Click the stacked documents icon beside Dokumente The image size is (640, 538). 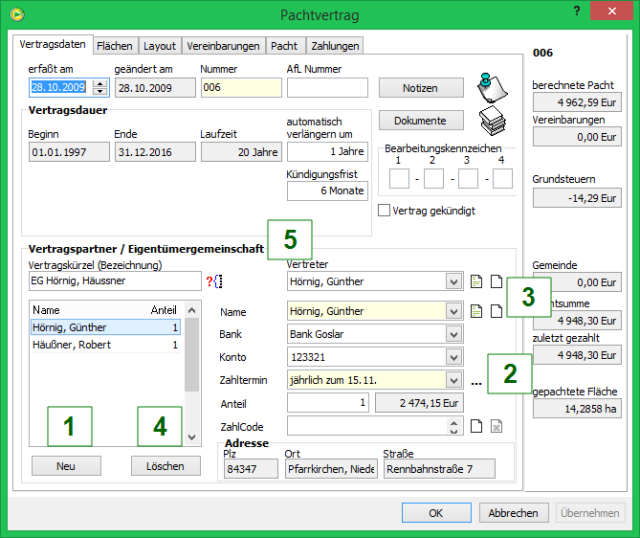click(x=491, y=120)
